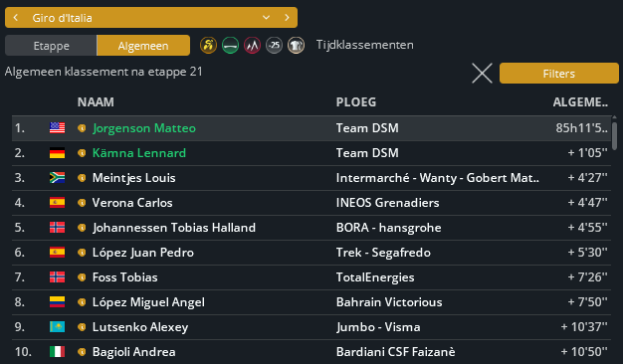Open the Filters button
This screenshot has height=364, width=623.
pos(559,74)
